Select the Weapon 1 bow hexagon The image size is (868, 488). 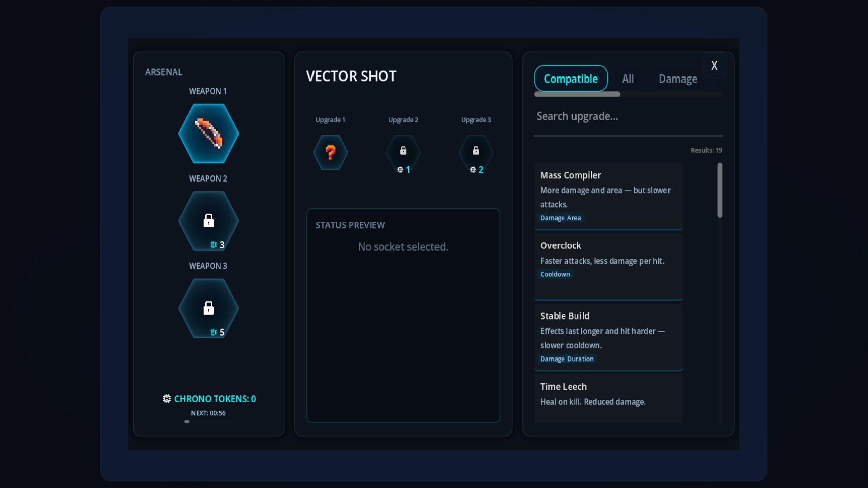click(x=208, y=133)
